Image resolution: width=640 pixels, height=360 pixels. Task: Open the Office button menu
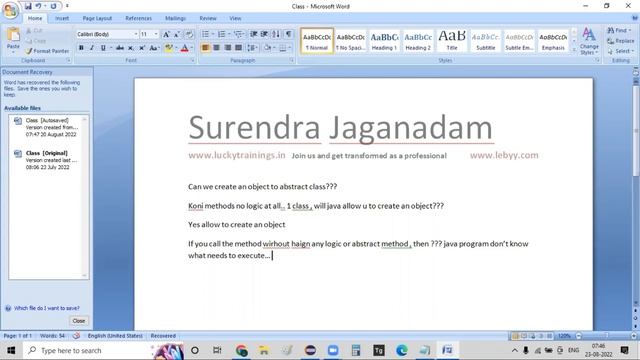pyautogui.click(x=11, y=10)
